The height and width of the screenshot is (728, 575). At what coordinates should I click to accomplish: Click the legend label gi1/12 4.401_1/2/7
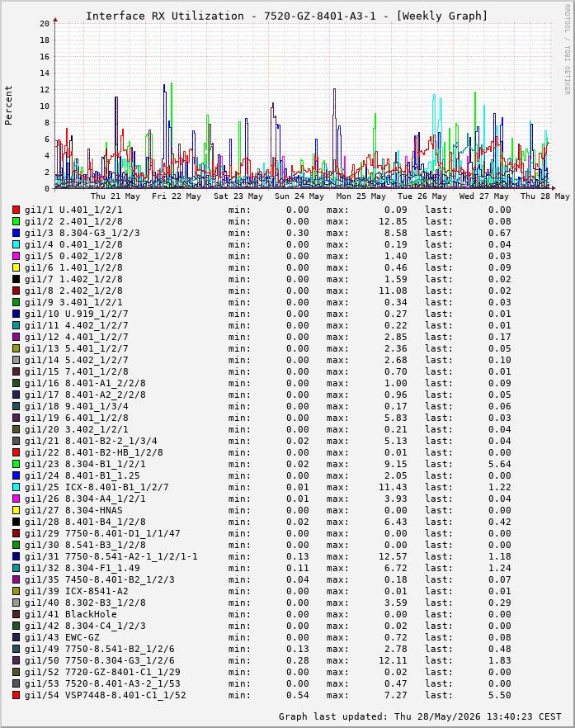pos(76,337)
